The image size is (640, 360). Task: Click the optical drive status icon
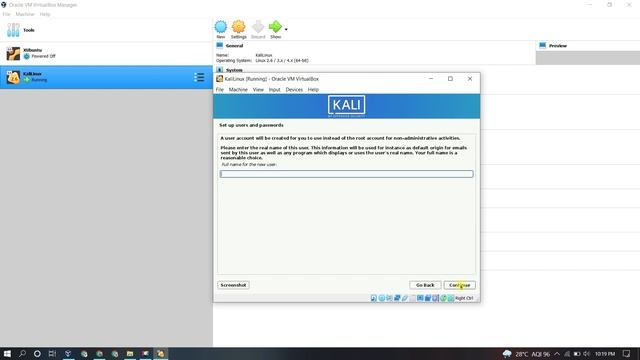382,298
